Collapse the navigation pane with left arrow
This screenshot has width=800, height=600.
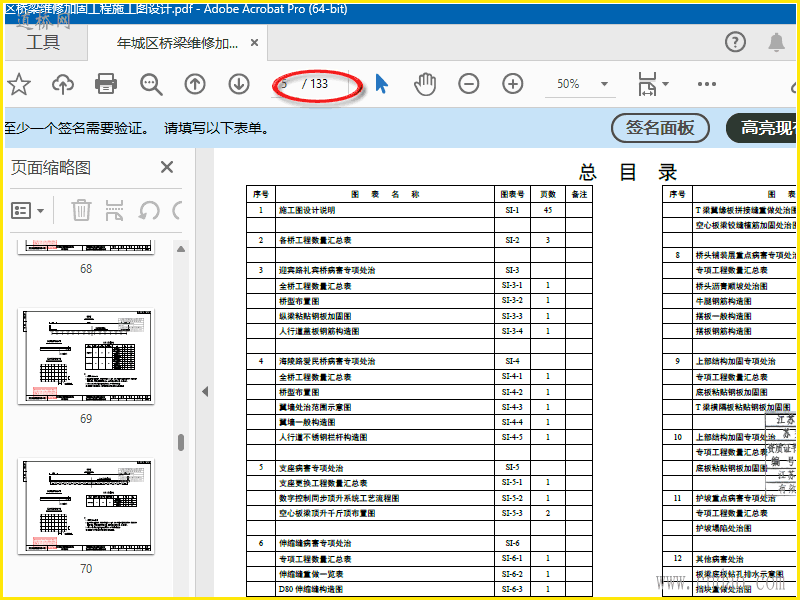click(x=205, y=391)
